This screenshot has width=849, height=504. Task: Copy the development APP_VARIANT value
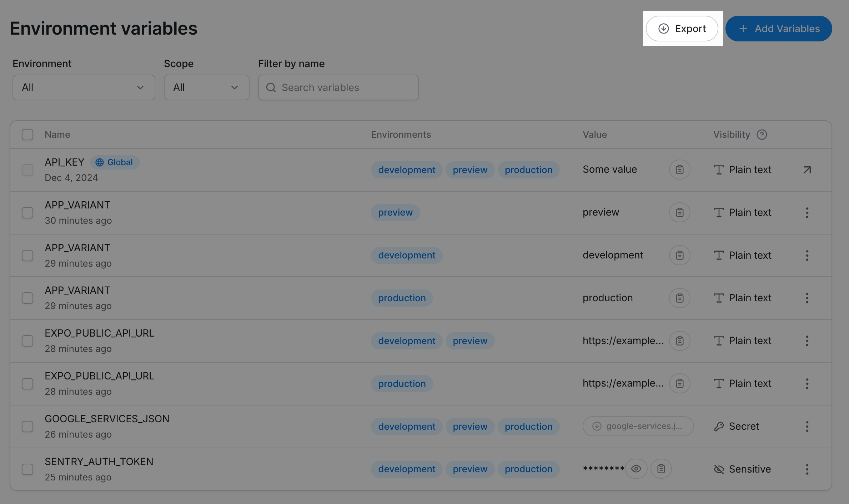[679, 255]
